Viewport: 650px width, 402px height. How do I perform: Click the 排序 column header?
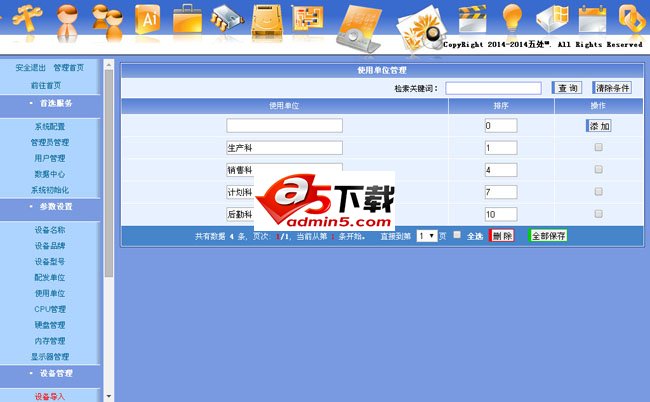pos(501,106)
